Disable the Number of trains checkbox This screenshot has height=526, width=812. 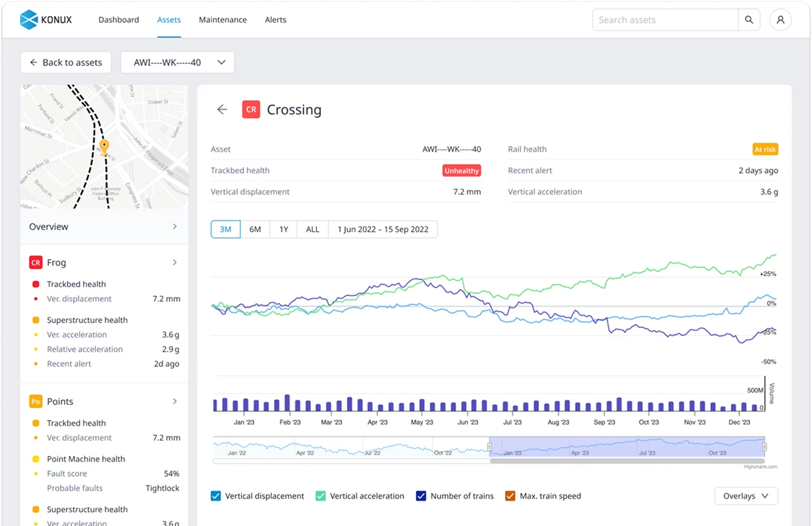coord(421,496)
